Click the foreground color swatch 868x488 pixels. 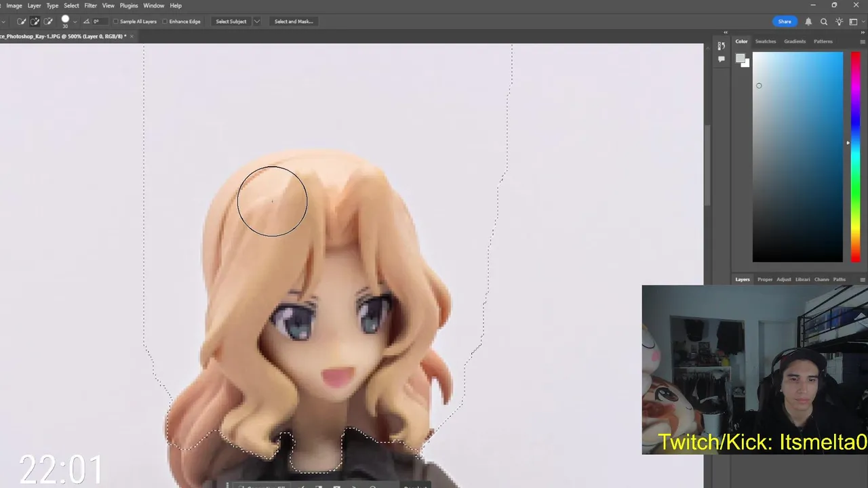tap(741, 58)
